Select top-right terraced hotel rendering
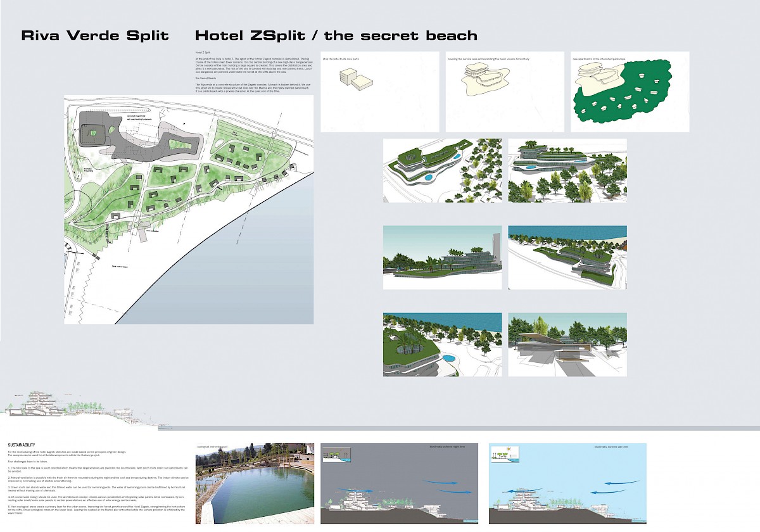 point(567,170)
